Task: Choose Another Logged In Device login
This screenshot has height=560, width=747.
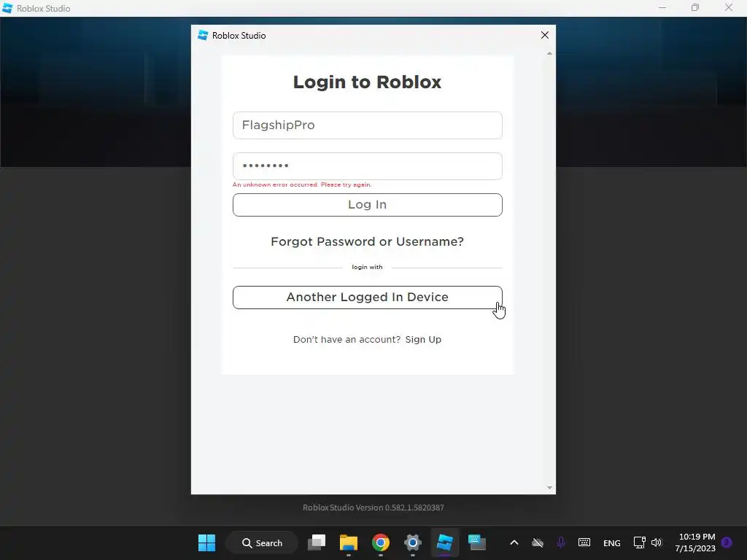Action: pyautogui.click(x=368, y=297)
